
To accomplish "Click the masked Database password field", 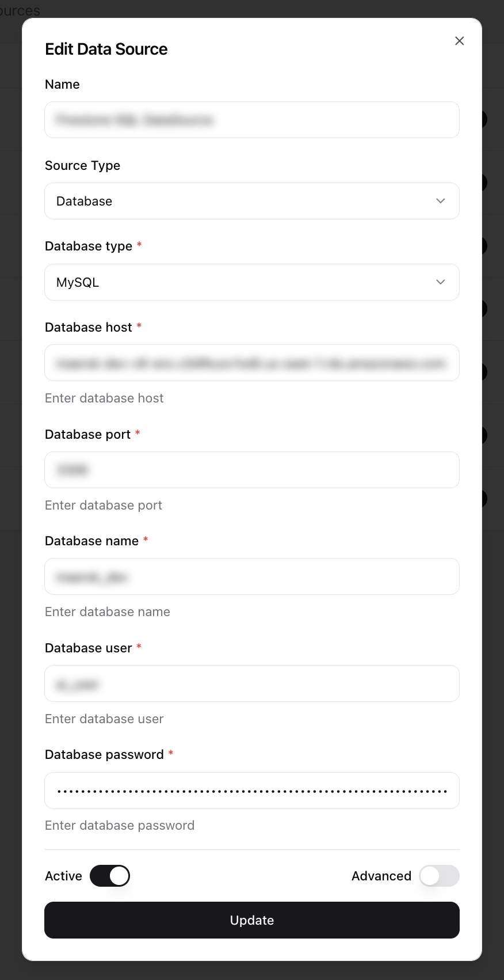I will pyautogui.click(x=251, y=791).
